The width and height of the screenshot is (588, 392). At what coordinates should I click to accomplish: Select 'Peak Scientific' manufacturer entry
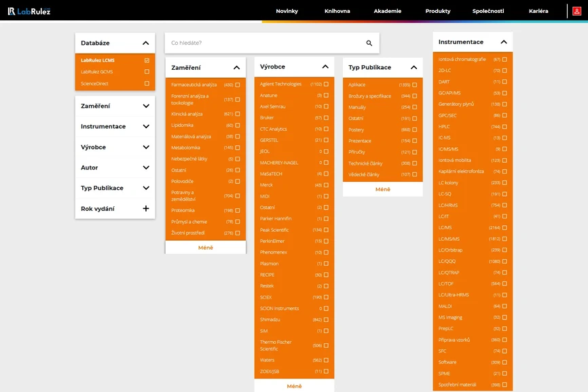294,230
